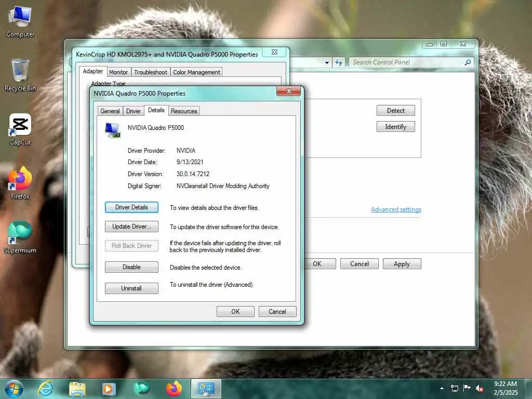Open Internet Explorer in the taskbar

[x=45, y=389]
